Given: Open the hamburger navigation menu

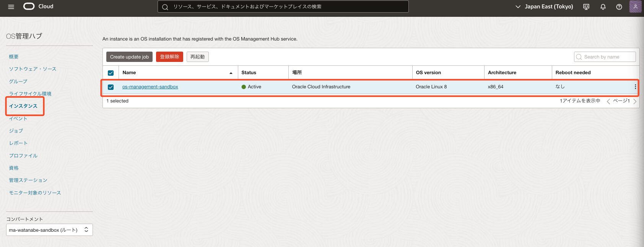Looking at the screenshot, I should (11, 6).
